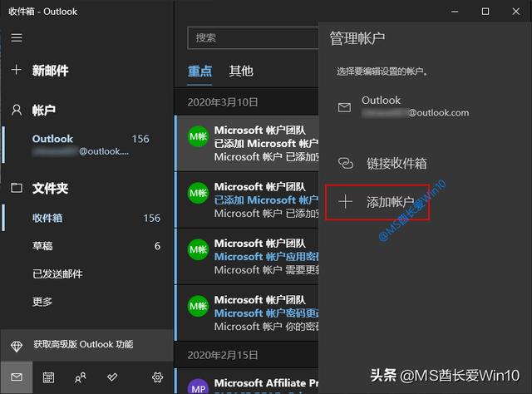
Task: Collapse the 2020年3月10日 date group header
Action: pos(247,101)
